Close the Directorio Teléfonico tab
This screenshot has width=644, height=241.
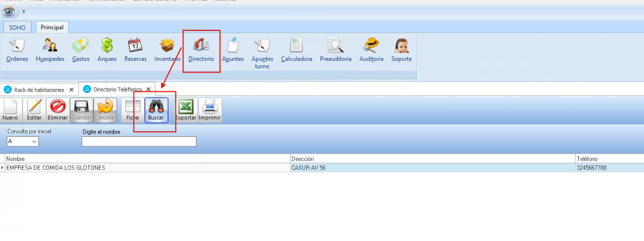148,90
